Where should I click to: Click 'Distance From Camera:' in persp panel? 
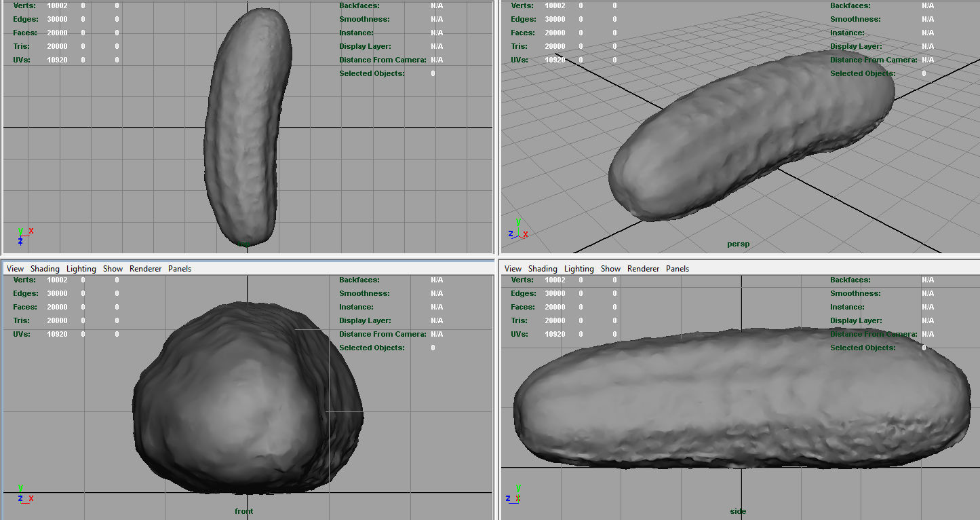click(874, 60)
